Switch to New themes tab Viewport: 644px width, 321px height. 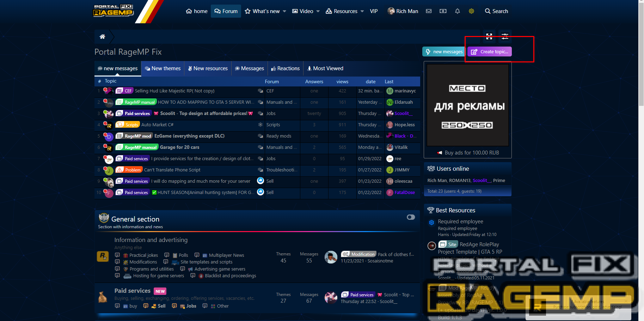coord(162,68)
